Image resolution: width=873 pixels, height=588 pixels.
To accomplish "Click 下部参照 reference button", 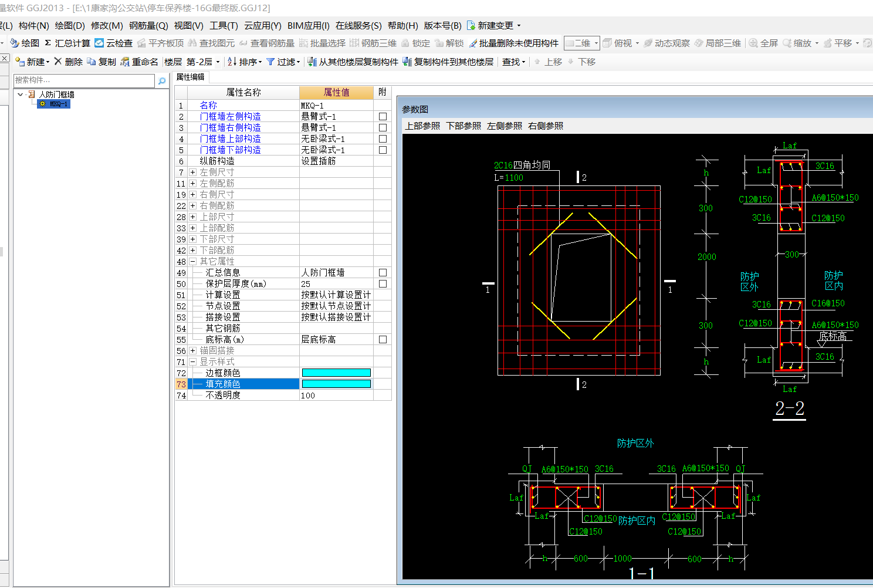I will 463,126.
